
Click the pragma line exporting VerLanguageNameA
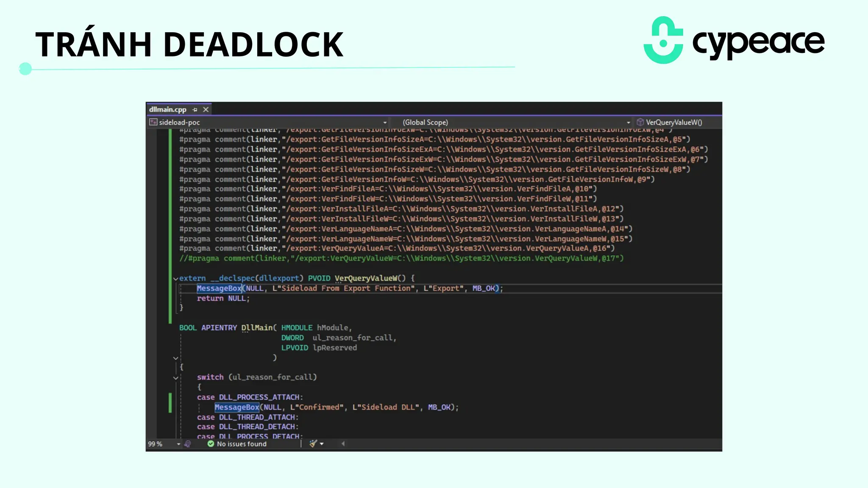pyautogui.click(x=406, y=229)
